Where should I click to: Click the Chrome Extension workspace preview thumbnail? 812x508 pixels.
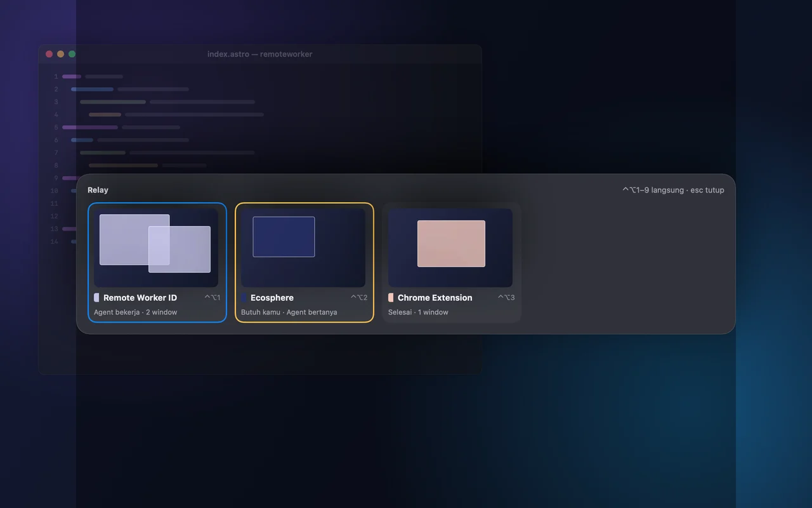coord(450,248)
